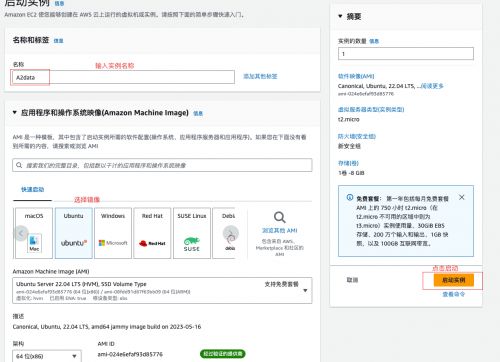
Task: Select the macOS image tile
Action: pyautogui.click(x=34, y=233)
